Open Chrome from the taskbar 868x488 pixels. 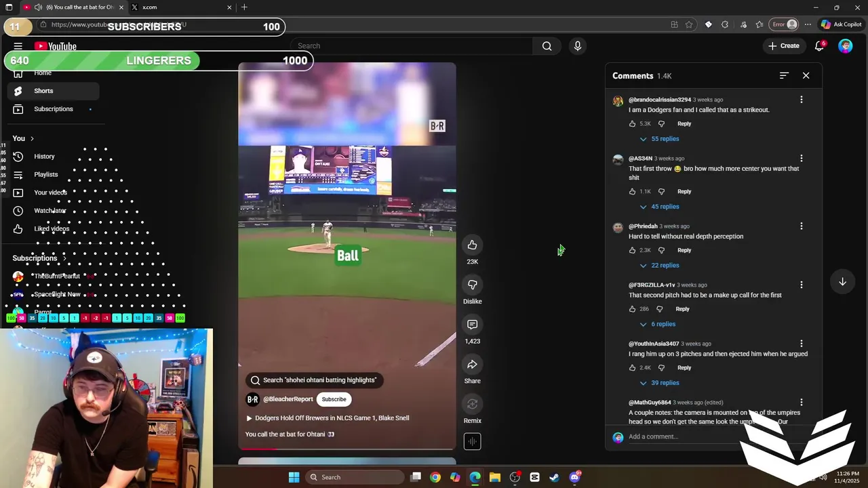(435, 477)
